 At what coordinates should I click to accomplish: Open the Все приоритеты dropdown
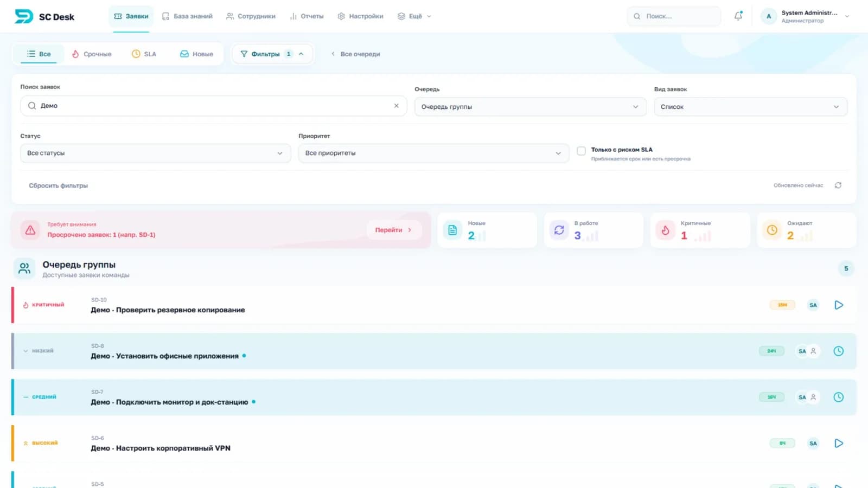(x=433, y=153)
